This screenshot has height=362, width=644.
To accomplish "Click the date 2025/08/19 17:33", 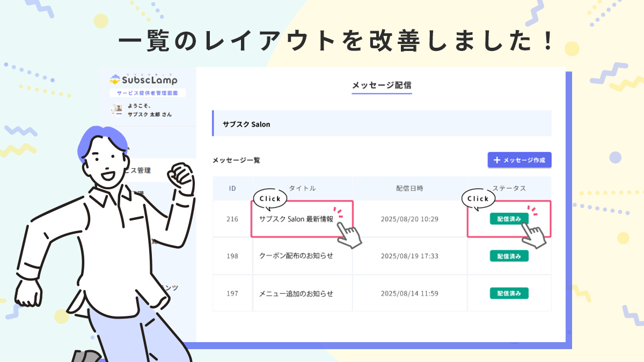I will (x=409, y=256).
